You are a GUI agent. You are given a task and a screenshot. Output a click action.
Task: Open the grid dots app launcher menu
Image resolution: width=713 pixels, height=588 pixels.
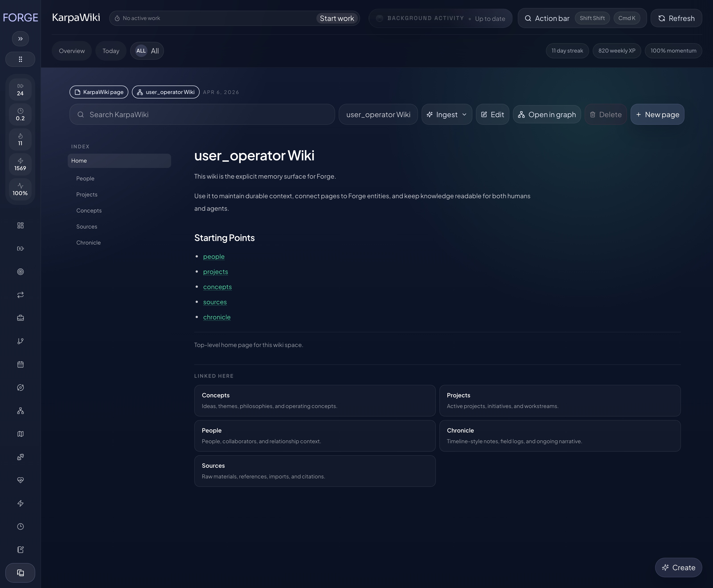[x=20, y=59]
